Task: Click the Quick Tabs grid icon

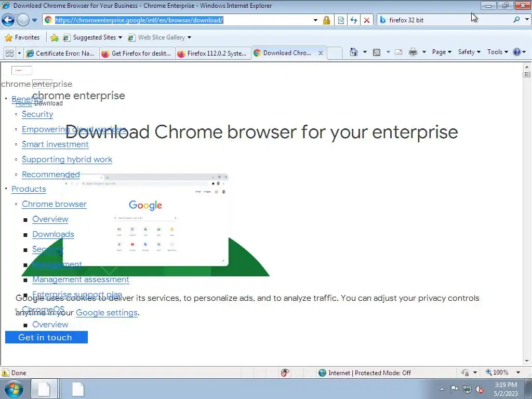Action: point(10,54)
